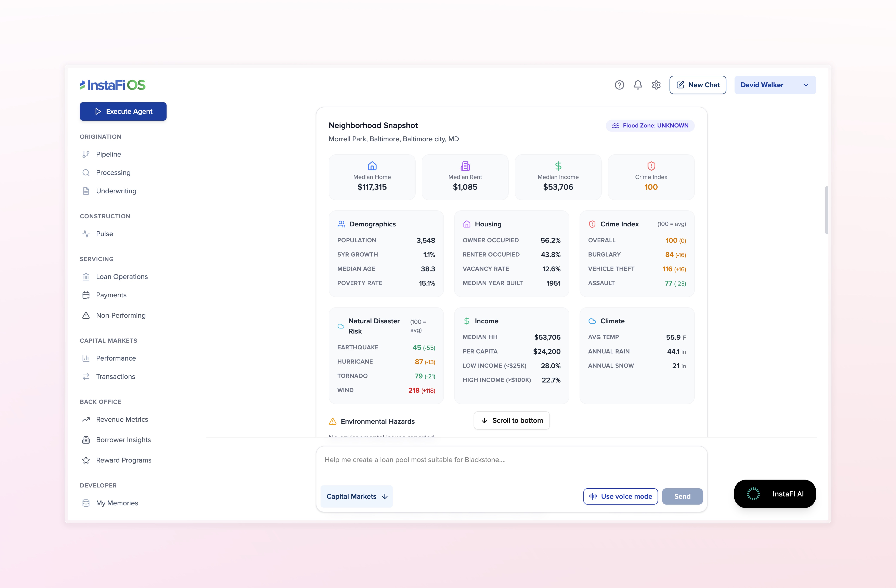Open Transactions under Capital Markets
The width and height of the screenshot is (896, 588).
click(115, 376)
